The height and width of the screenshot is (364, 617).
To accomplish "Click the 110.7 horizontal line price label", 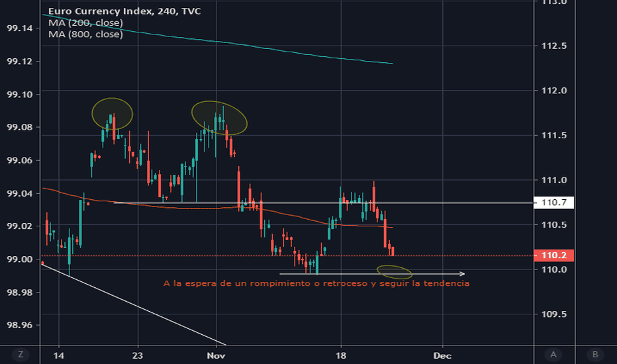I will point(553,203).
